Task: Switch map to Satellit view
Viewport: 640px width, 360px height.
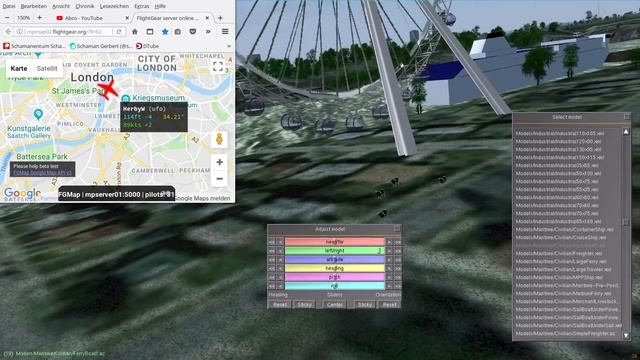Action: (47, 69)
